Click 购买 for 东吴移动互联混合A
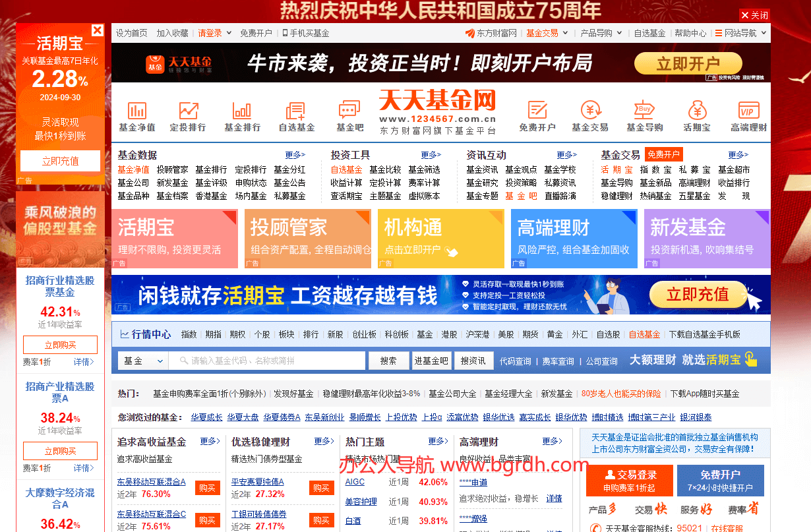The image size is (811, 532). click(208, 488)
